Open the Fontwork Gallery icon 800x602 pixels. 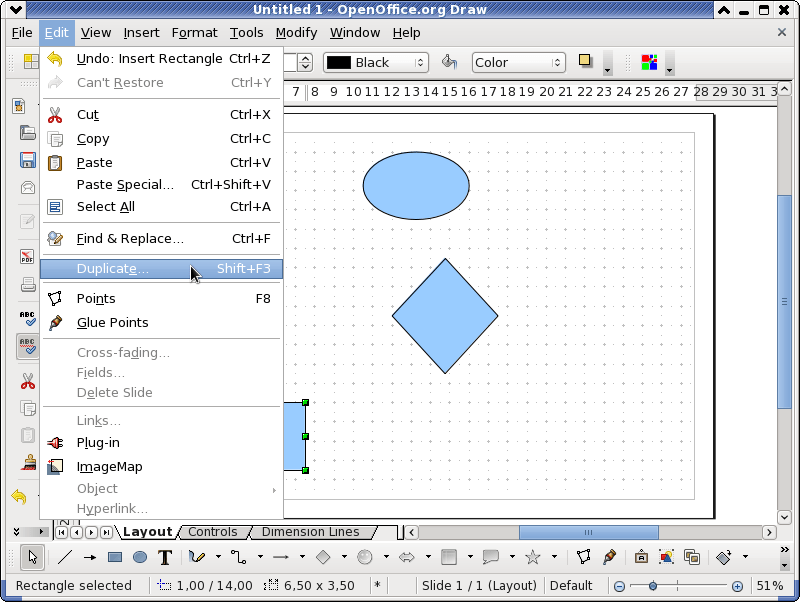point(641,557)
